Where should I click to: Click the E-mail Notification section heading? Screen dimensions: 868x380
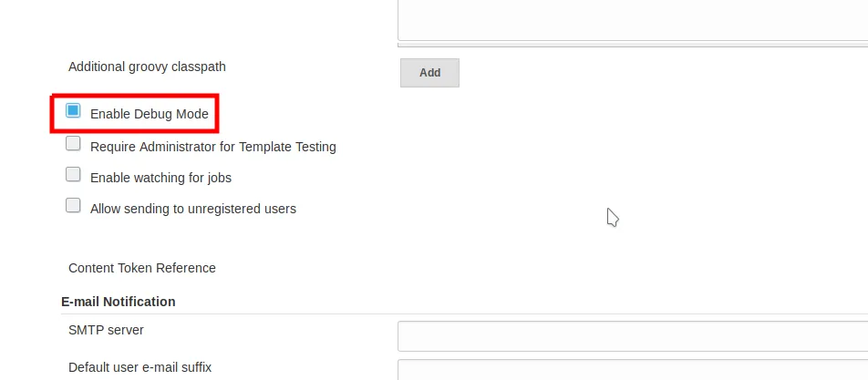[118, 302]
